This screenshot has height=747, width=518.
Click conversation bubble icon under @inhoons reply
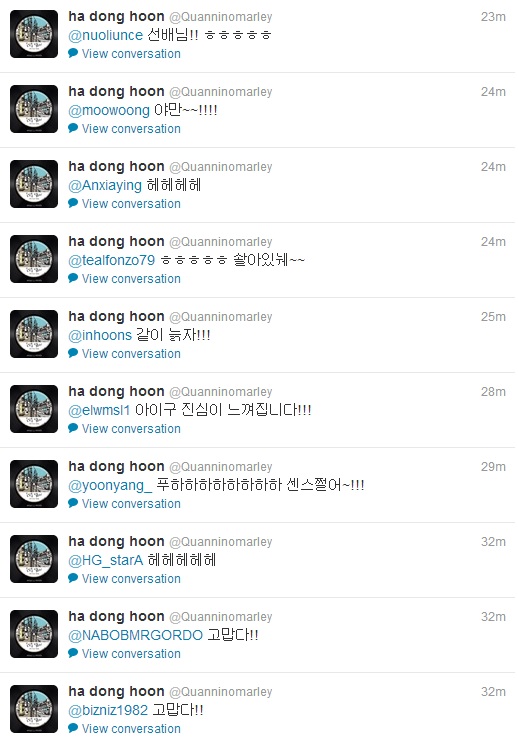(73, 353)
